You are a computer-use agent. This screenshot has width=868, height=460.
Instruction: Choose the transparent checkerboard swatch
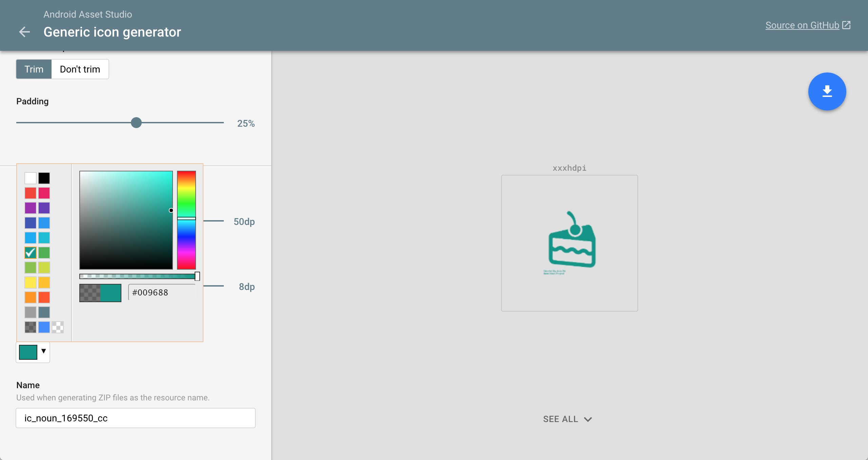(x=58, y=327)
